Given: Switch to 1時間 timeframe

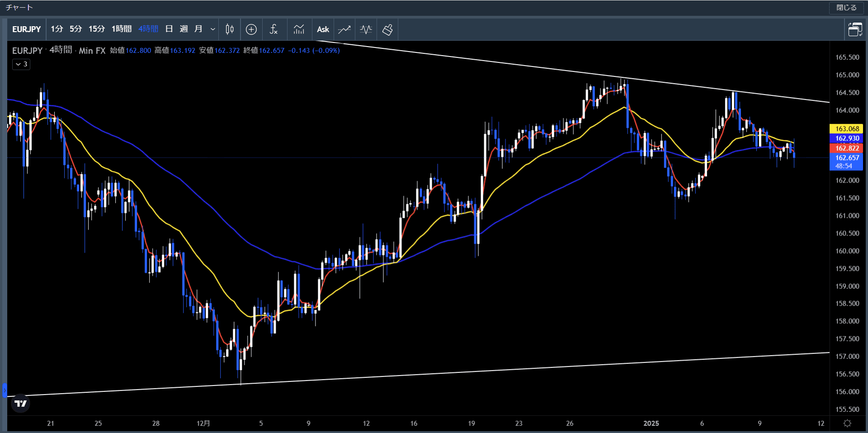Looking at the screenshot, I should (122, 29).
